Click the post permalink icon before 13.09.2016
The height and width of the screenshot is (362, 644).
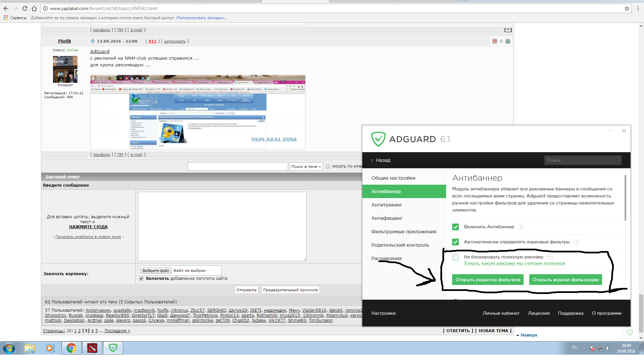point(93,41)
